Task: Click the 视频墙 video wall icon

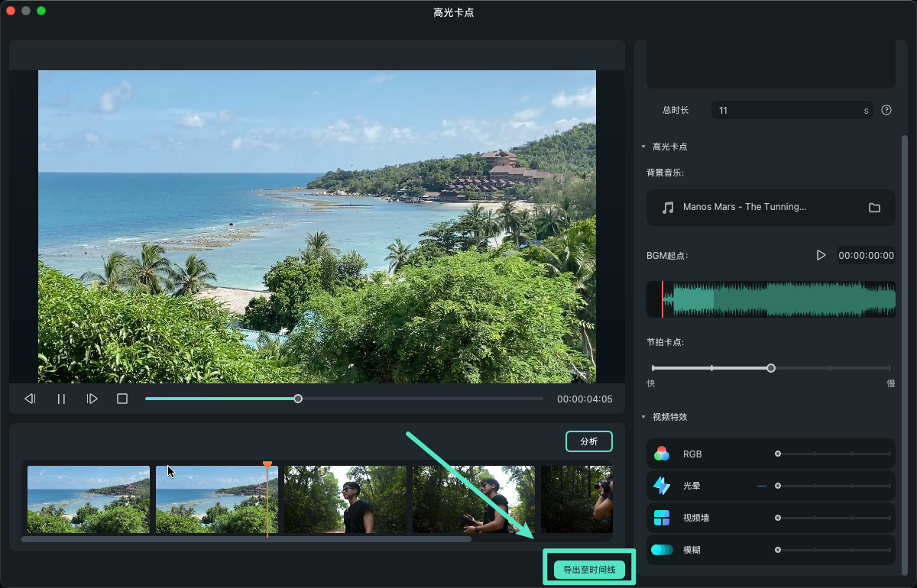Action: pyautogui.click(x=662, y=518)
